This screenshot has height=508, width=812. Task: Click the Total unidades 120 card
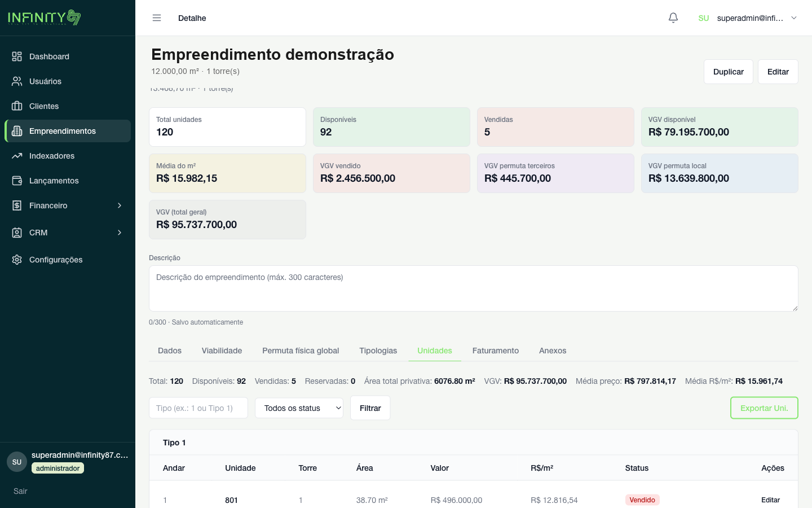[227, 127]
